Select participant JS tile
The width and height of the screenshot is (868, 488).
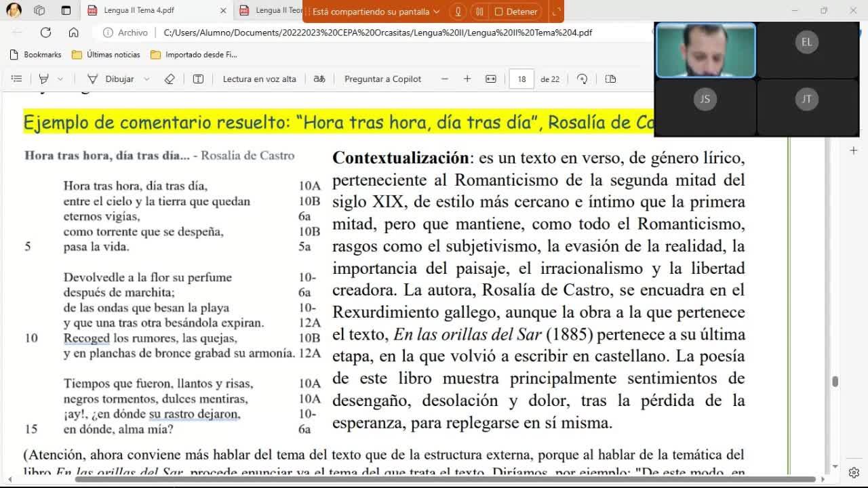coord(705,107)
